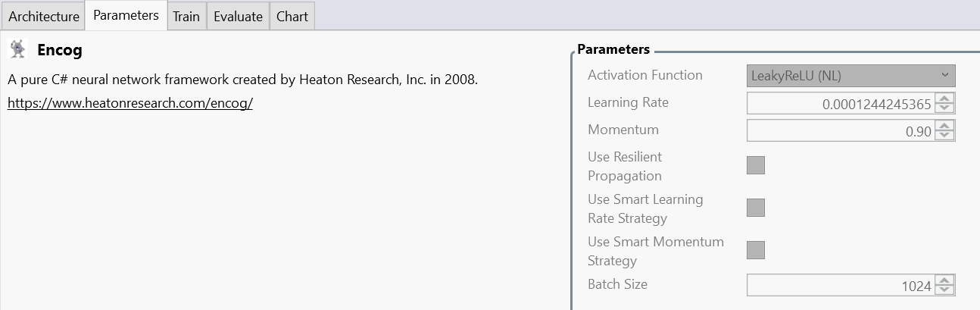Toggle Use Smart Learning Rate Strategy
This screenshot has height=310, width=980.
pos(756,208)
